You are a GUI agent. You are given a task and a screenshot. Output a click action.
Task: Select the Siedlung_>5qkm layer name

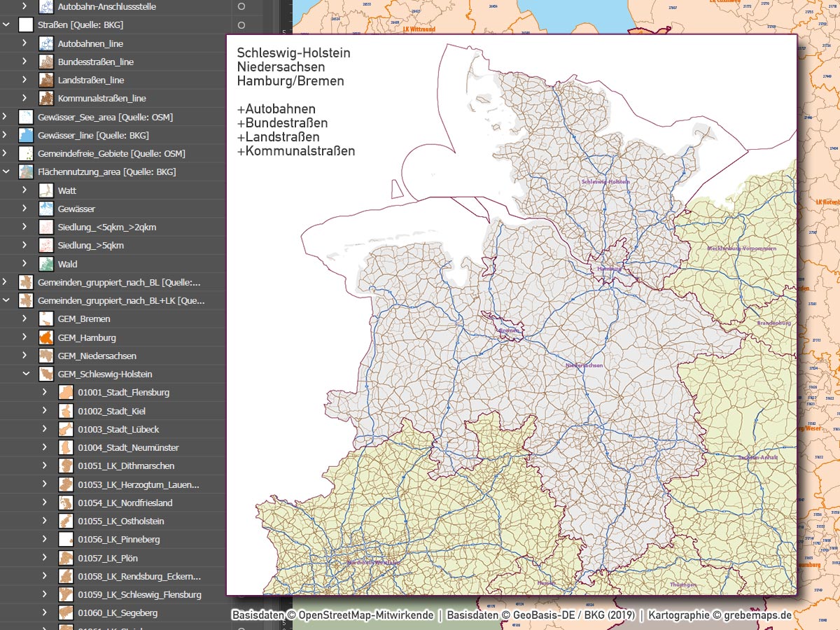91,246
